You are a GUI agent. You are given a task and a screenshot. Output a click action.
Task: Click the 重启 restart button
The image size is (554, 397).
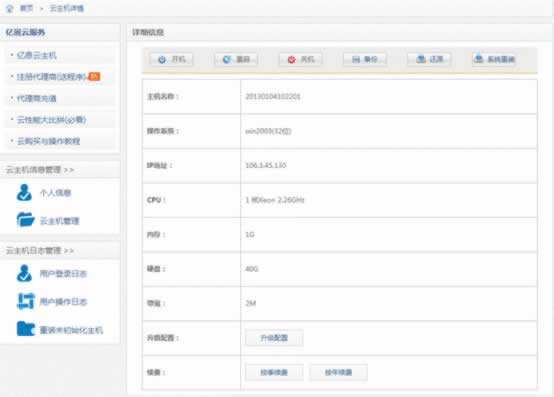(x=236, y=59)
